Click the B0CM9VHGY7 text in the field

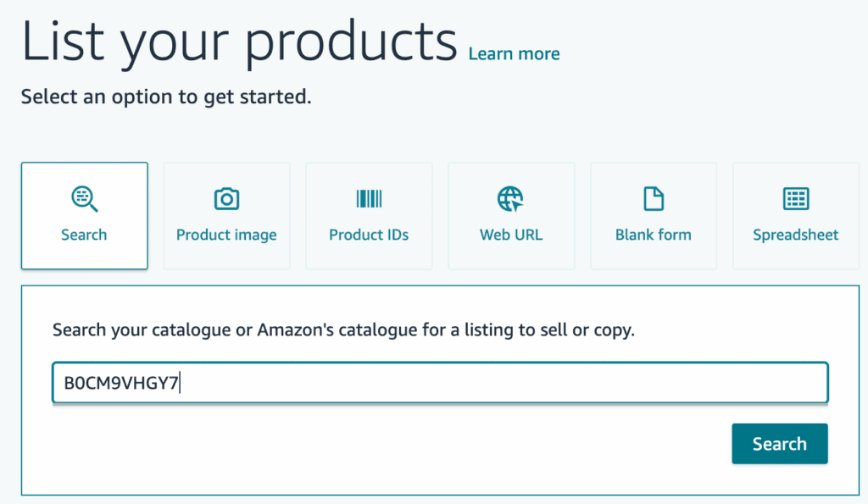121,383
